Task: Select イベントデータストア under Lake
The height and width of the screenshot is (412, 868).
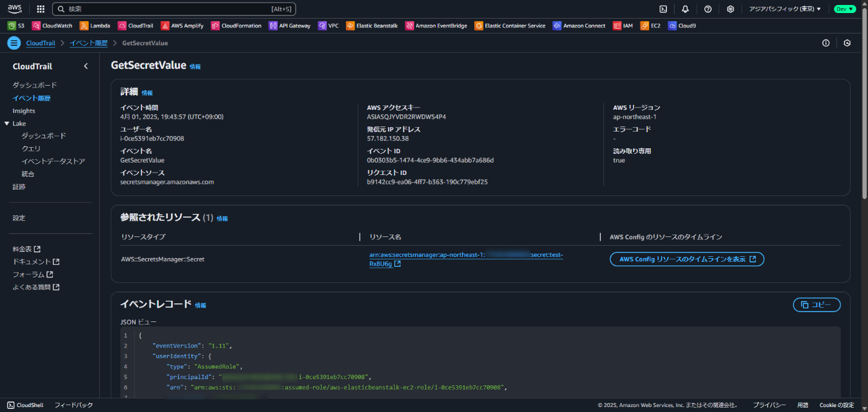Action: (x=53, y=161)
